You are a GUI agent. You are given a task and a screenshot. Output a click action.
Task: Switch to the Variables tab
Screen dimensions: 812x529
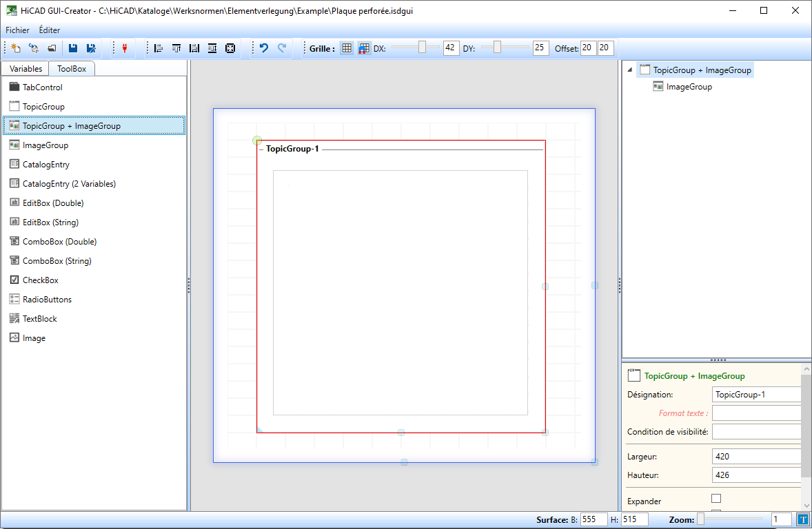tap(26, 69)
